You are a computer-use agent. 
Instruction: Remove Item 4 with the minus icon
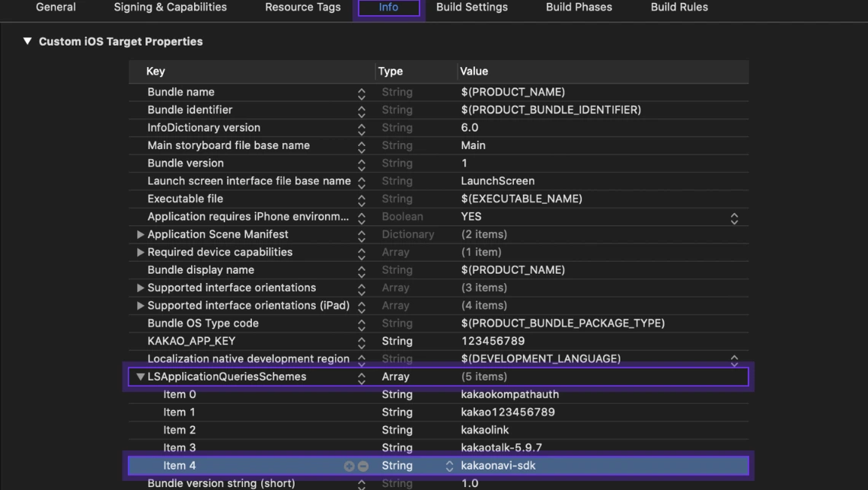(x=363, y=466)
